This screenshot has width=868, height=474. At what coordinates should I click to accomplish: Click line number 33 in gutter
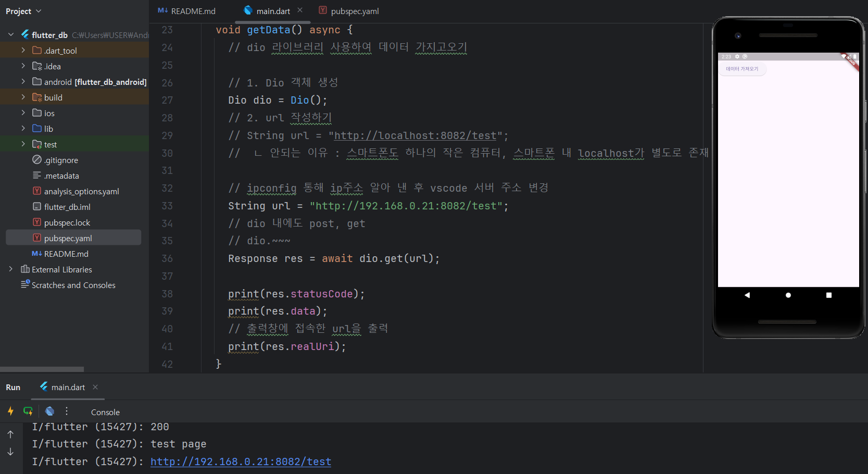click(167, 206)
